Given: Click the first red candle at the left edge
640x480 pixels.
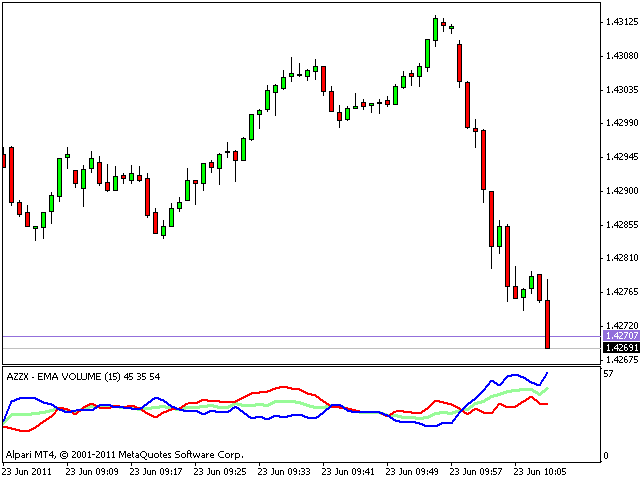Looking at the screenshot, I should 11,175.
